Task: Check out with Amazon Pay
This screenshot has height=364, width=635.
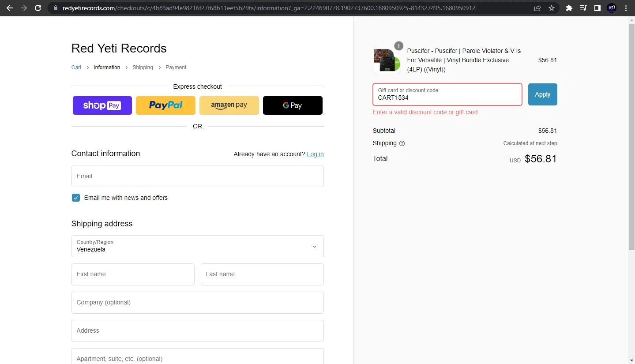Action: tap(229, 105)
